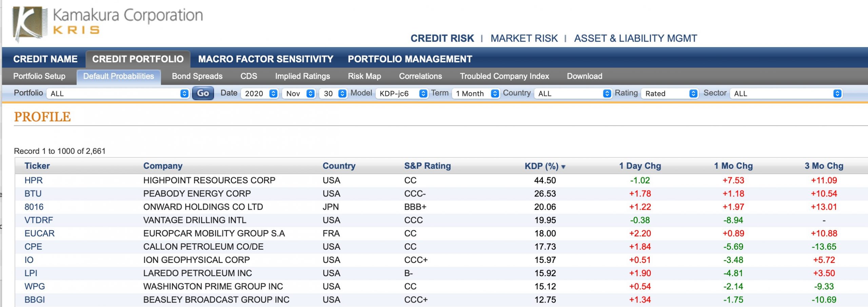Open the Troubled Company Index subtab
868x307 pixels.
tap(504, 76)
